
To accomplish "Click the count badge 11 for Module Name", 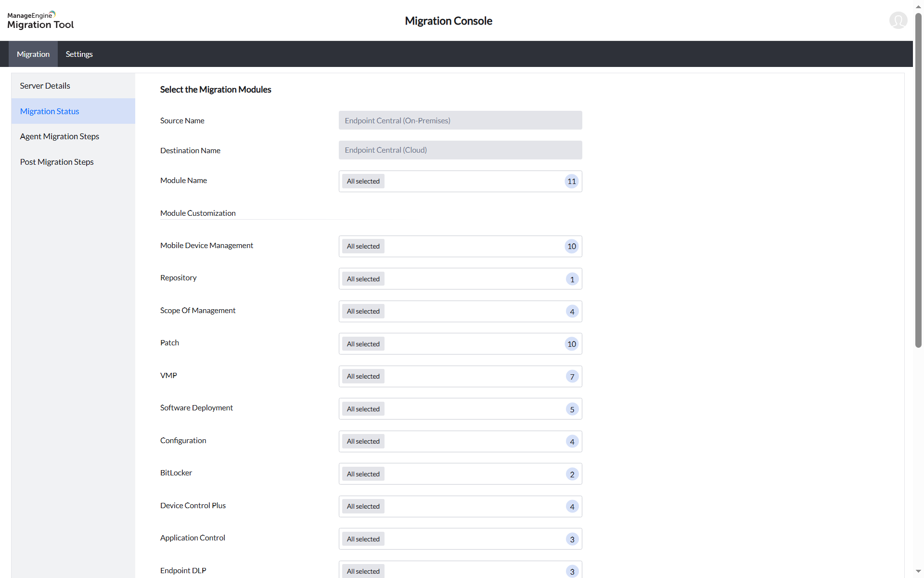I will (572, 181).
